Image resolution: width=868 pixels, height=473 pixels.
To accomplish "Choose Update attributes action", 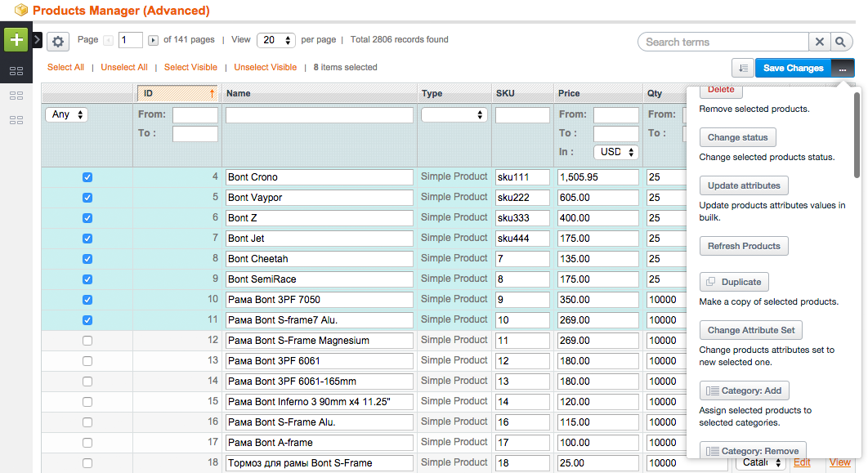I will [744, 185].
